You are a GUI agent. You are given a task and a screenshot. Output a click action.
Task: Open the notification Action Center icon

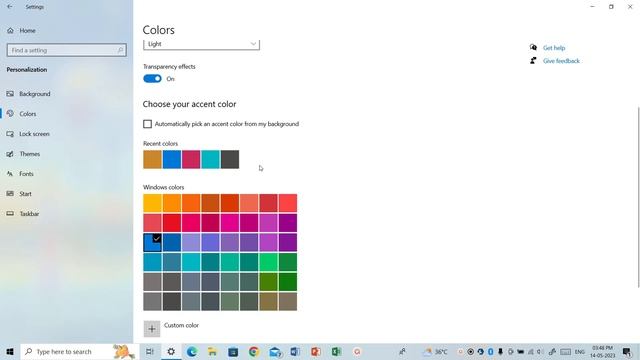tap(627, 351)
